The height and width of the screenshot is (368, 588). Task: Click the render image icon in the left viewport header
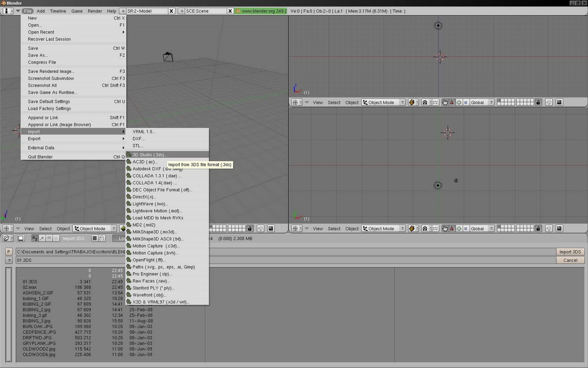click(271, 229)
